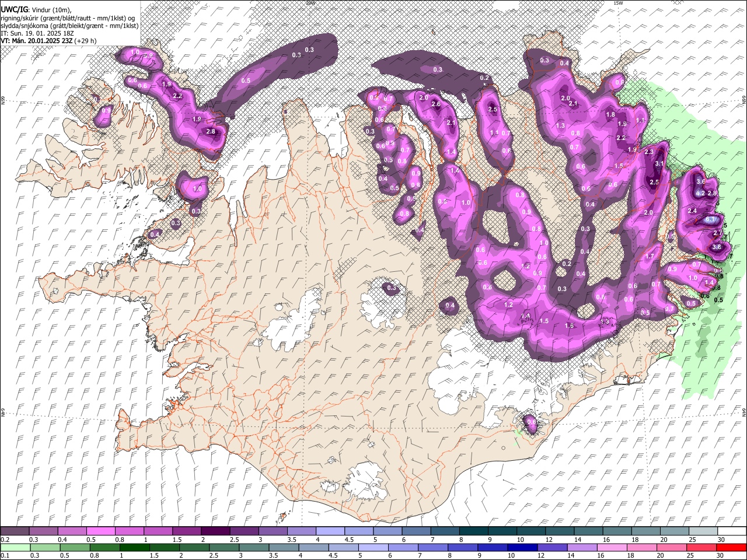
Task: Click the 2.6 precipitation value on map
Action: click(435, 104)
